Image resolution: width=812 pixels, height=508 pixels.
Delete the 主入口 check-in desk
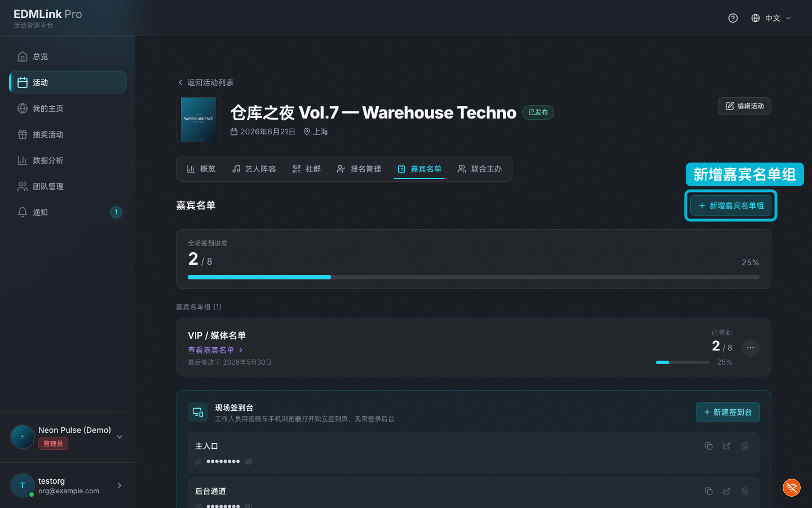(745, 446)
